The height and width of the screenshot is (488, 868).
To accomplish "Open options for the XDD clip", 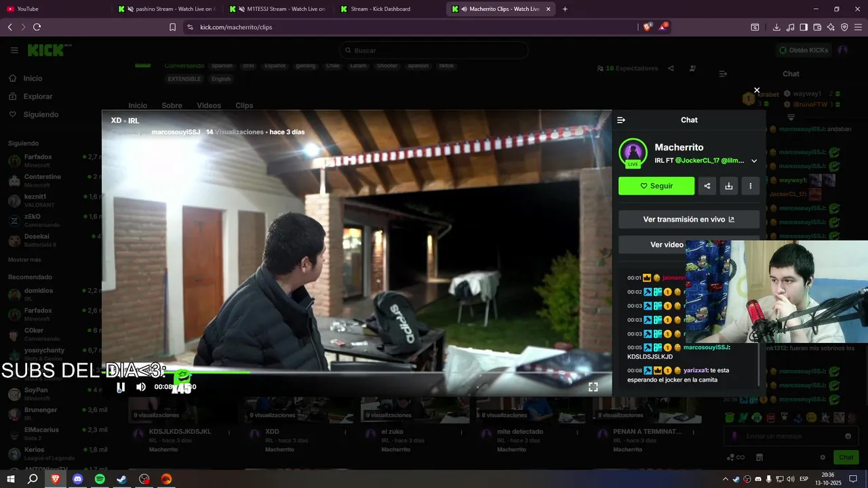I will click(345, 432).
